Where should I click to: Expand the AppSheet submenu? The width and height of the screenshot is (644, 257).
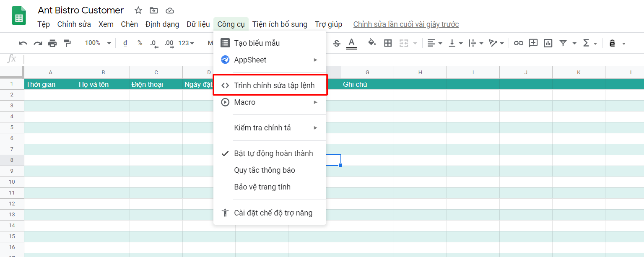point(270,60)
